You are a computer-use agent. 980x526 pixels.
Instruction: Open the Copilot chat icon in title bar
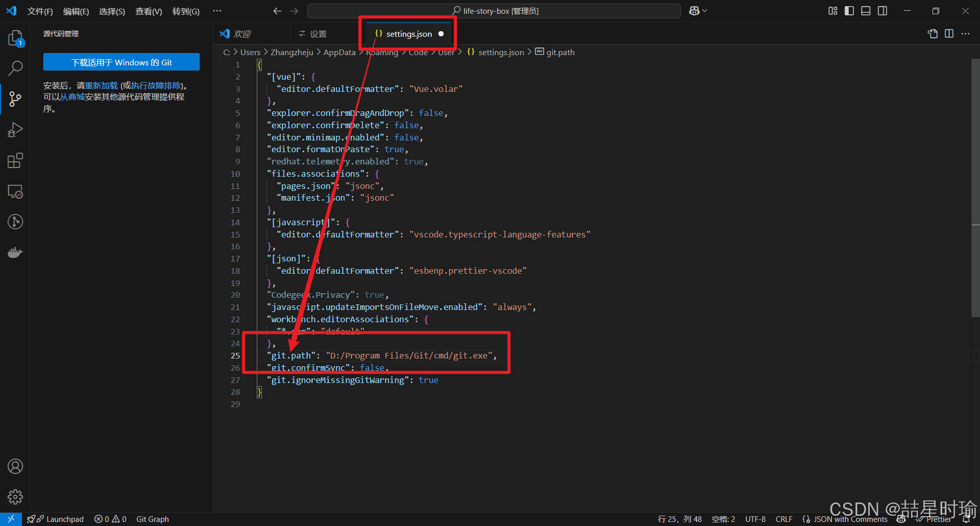pyautogui.click(x=694, y=11)
